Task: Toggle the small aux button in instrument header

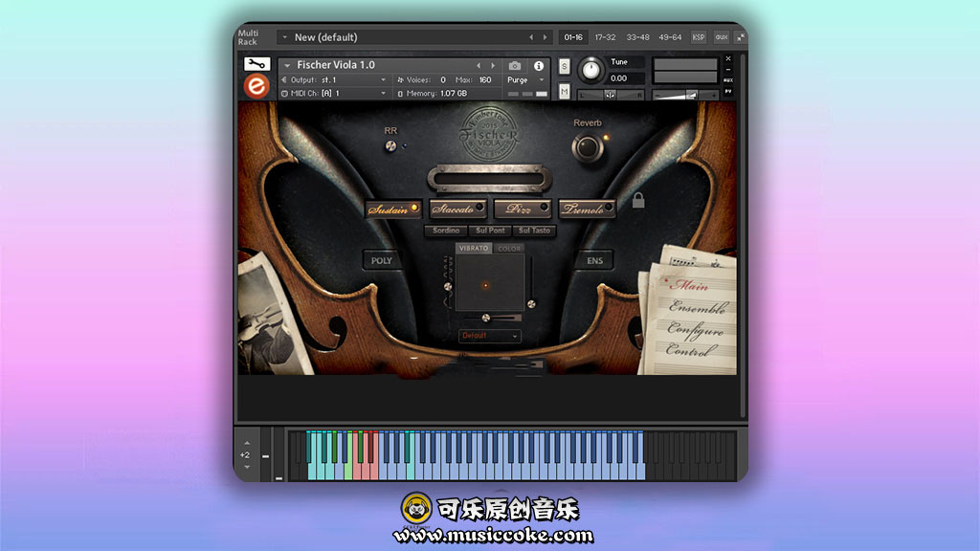Action: 728,80
